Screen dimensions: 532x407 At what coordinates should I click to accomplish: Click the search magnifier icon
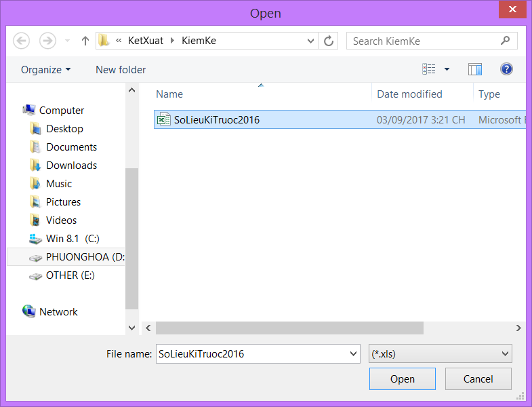pos(505,41)
